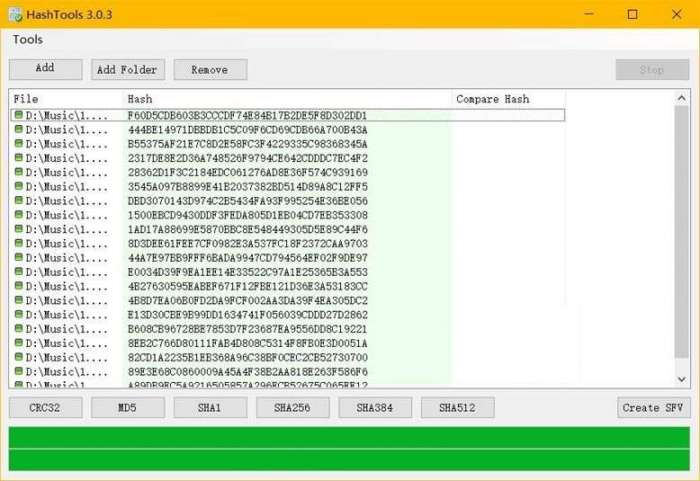Click the Remove button
Image resolution: width=700 pixels, height=481 pixels.
[210, 69]
